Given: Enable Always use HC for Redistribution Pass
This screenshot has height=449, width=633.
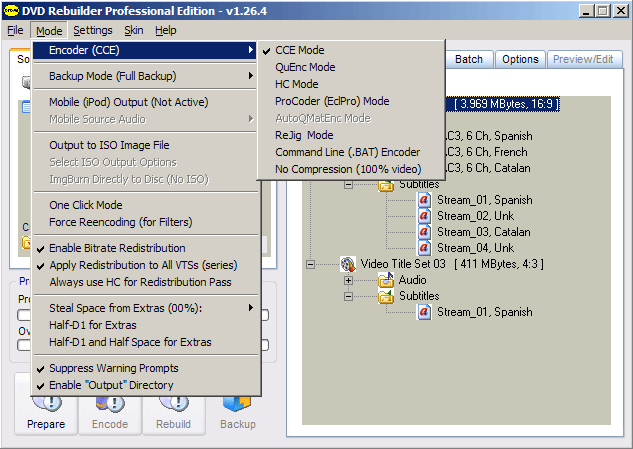Looking at the screenshot, I should [x=146, y=282].
